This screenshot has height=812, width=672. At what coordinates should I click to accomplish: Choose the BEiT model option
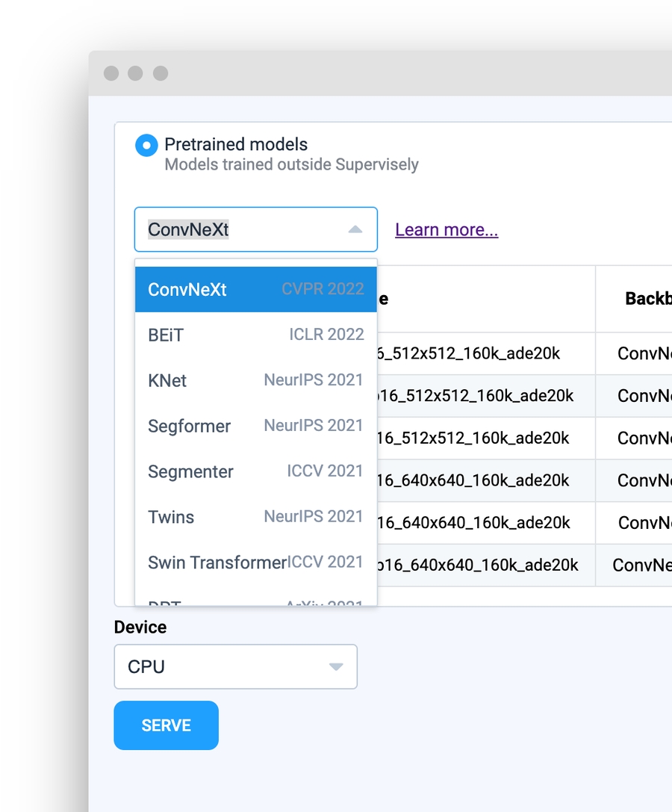pos(255,335)
